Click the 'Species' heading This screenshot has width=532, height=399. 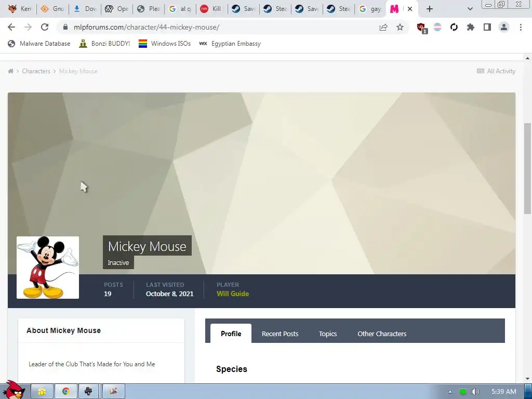(x=232, y=369)
